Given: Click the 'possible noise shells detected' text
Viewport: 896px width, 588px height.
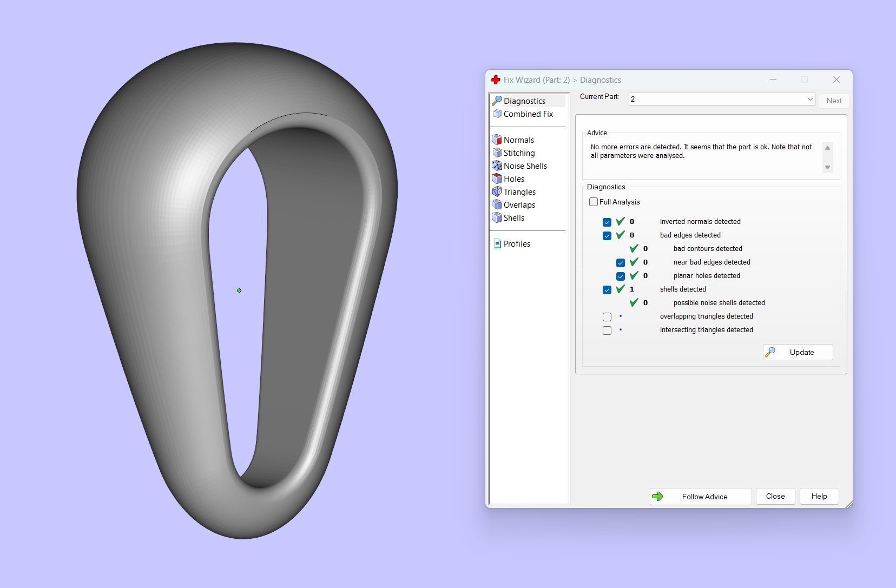Looking at the screenshot, I should tap(719, 303).
